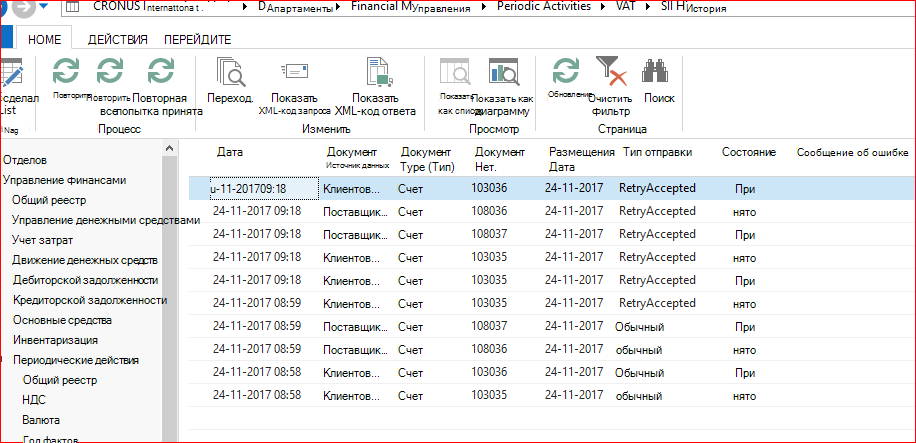This screenshot has height=443, width=916.
Task: Click the edit list icon
Action: click(x=12, y=72)
